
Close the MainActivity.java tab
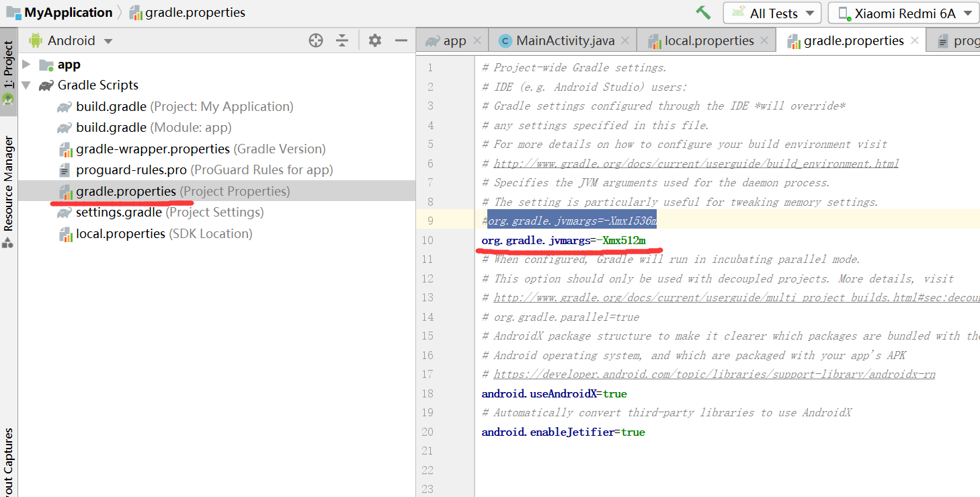[x=625, y=40]
